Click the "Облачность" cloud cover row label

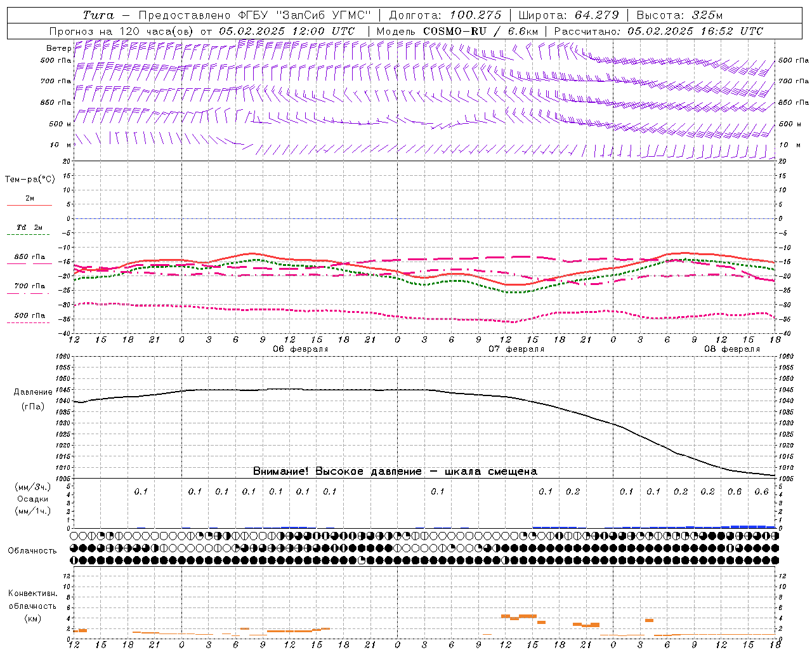32,551
